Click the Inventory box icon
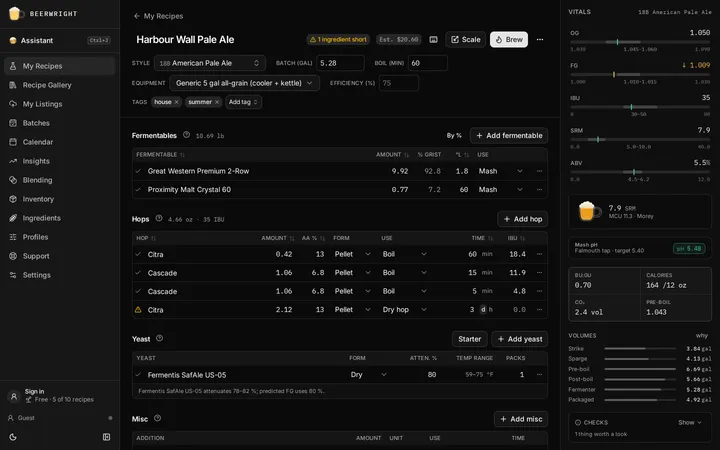Viewport: 720px width, 450px height. pos(13,199)
